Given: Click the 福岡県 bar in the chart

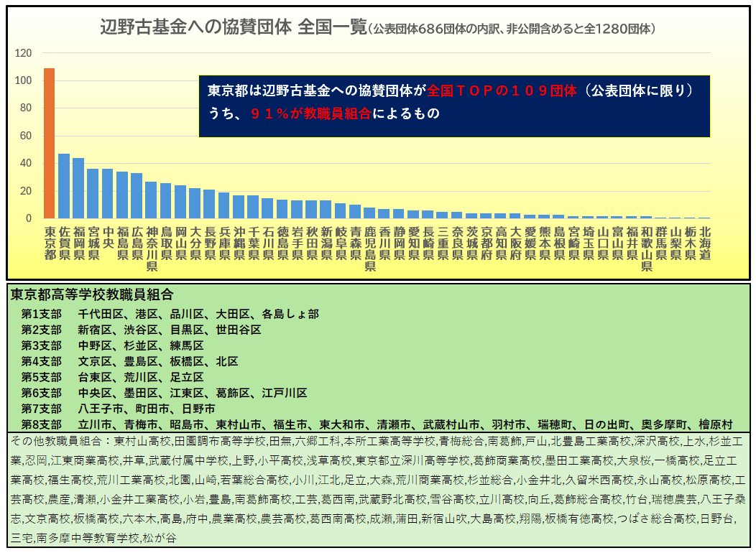Looking at the screenshot, I should [78, 188].
